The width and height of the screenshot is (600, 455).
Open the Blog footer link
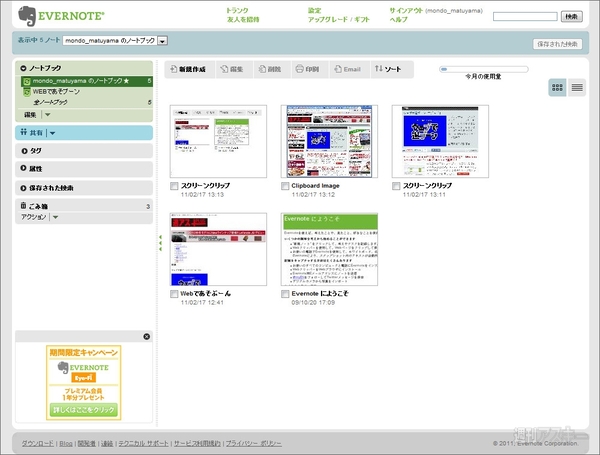(x=66, y=444)
